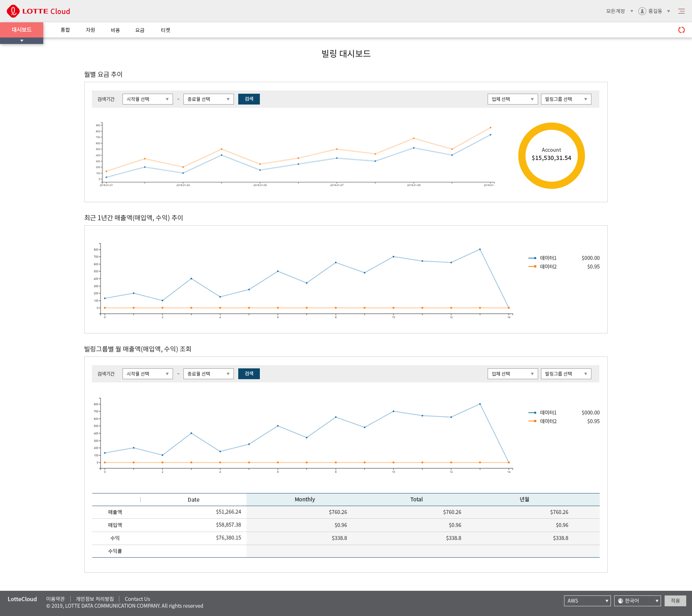This screenshot has width=692, height=616.
Task: Click 데이터1 legend in billing group chart
Action: pyautogui.click(x=542, y=413)
